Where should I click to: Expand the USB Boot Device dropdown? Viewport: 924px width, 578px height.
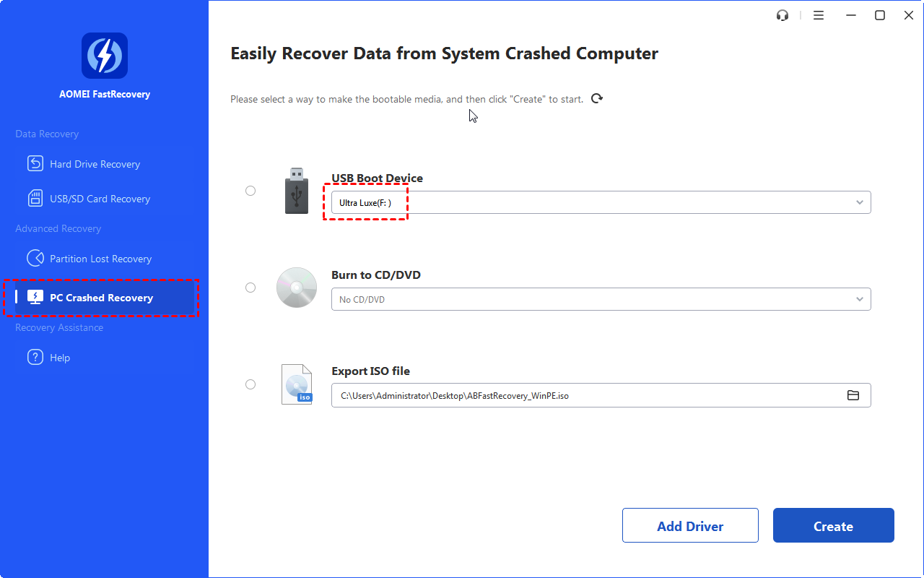point(859,203)
